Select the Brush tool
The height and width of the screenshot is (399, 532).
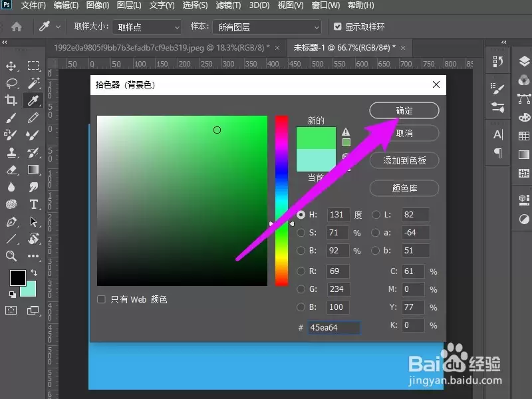(x=11, y=118)
